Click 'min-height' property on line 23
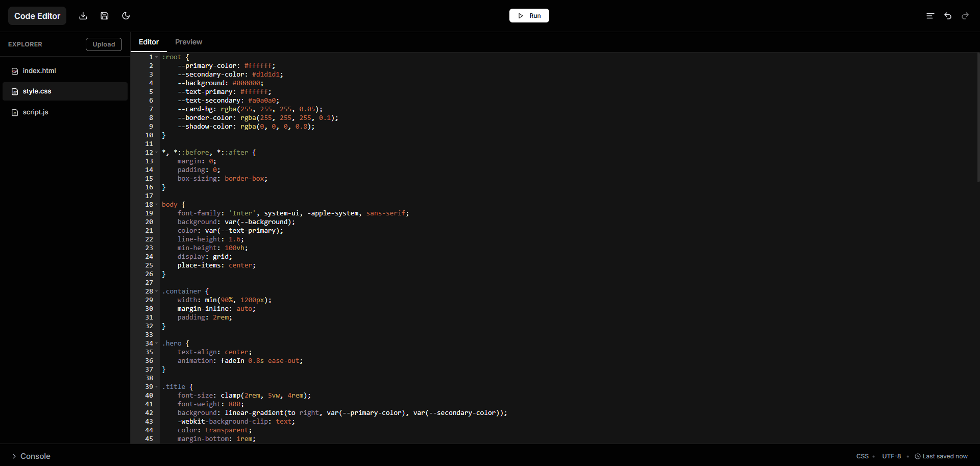The image size is (980, 466). [x=197, y=248]
